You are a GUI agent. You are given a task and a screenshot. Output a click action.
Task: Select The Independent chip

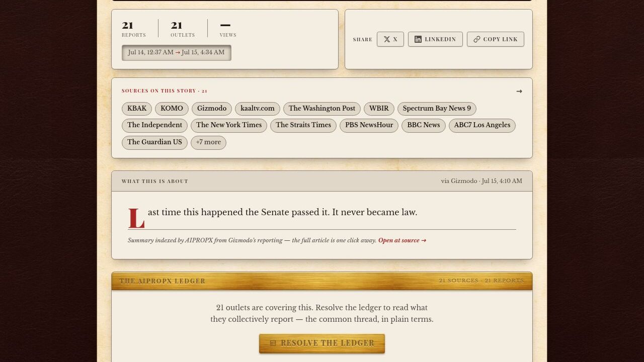(x=154, y=125)
